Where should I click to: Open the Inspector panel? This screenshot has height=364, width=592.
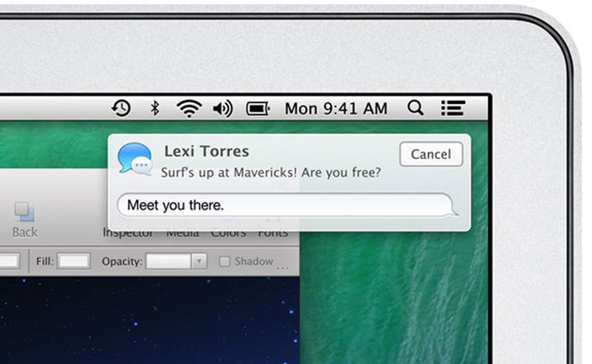click(128, 233)
